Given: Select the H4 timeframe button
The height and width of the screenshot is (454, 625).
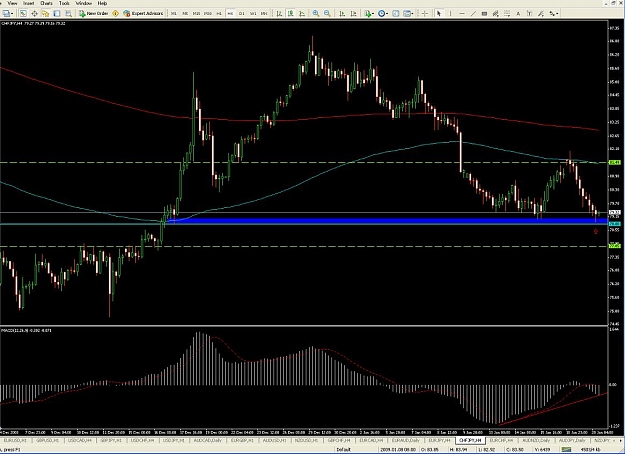Looking at the screenshot, I should tap(230, 14).
